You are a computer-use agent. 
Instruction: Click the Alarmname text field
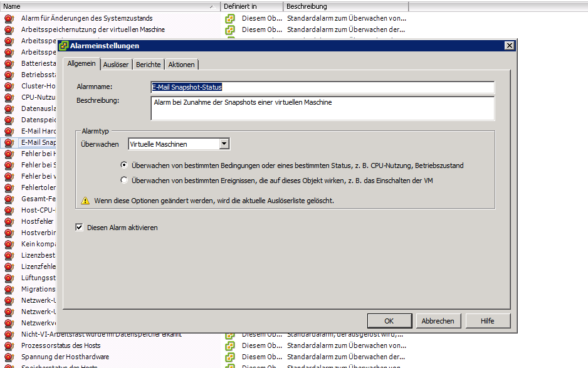click(322, 87)
